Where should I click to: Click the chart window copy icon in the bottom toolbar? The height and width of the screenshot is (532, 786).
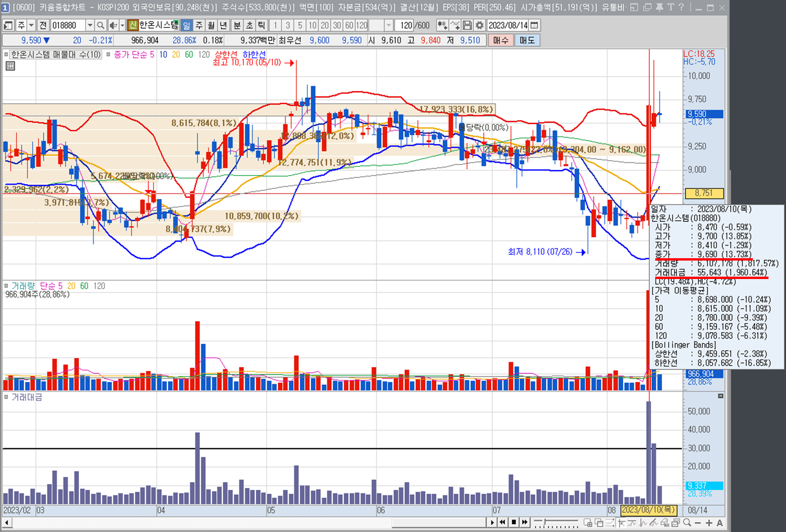(676, 523)
